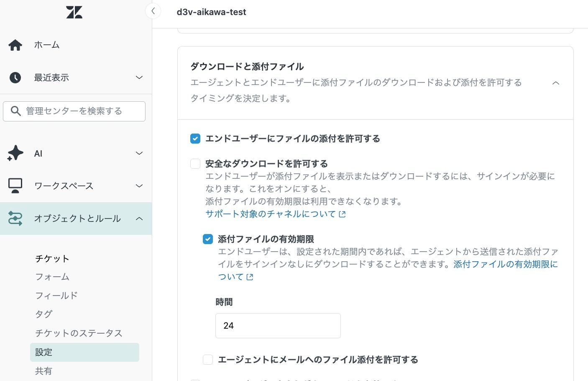Click the 時間 input field showing 24
The height and width of the screenshot is (381, 588).
click(x=278, y=326)
